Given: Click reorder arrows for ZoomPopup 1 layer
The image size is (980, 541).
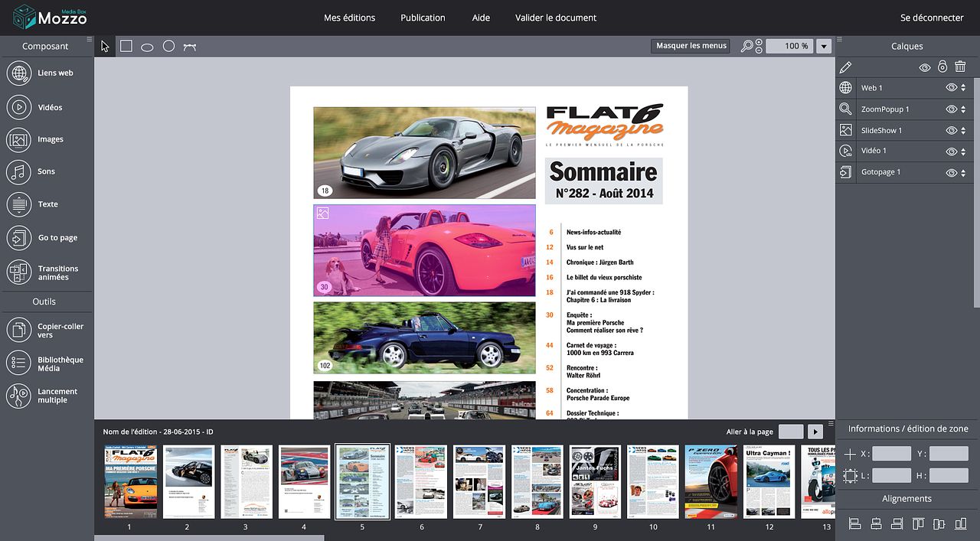Looking at the screenshot, I should [x=963, y=109].
